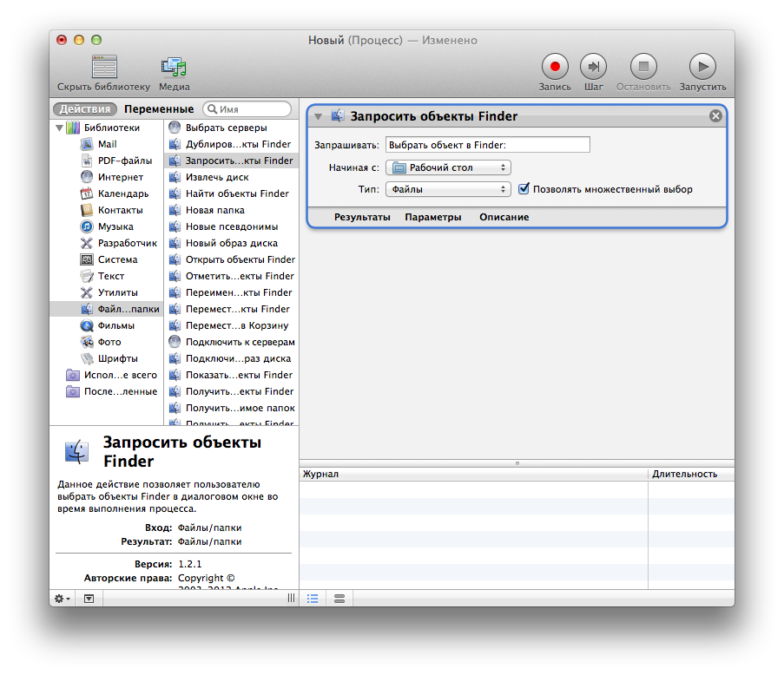Open the Медиа media browser

174,67
